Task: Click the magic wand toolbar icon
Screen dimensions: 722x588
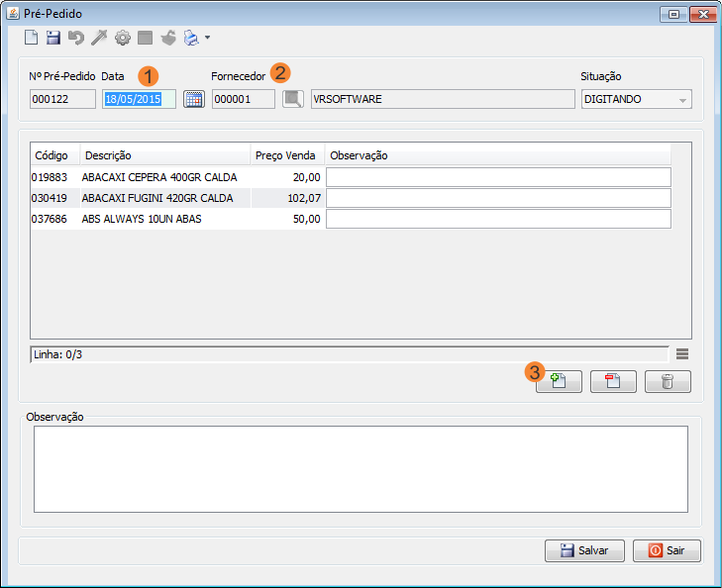Action: point(98,38)
